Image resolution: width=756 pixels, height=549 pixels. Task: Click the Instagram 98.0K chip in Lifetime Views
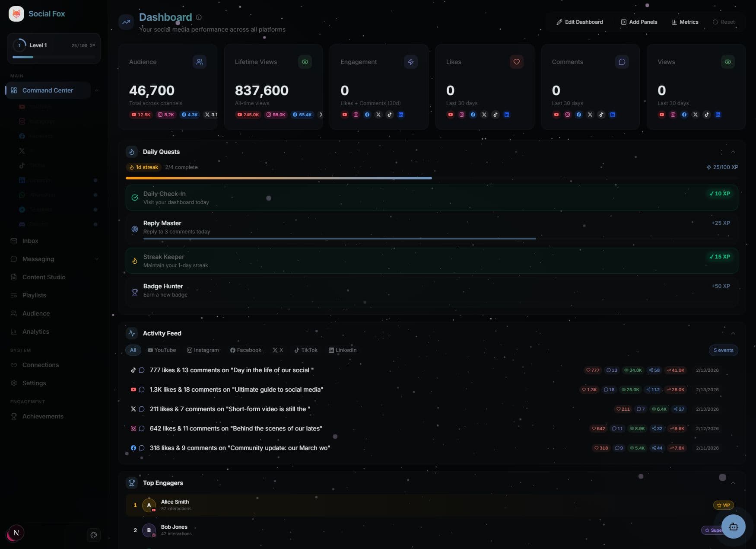[276, 115]
